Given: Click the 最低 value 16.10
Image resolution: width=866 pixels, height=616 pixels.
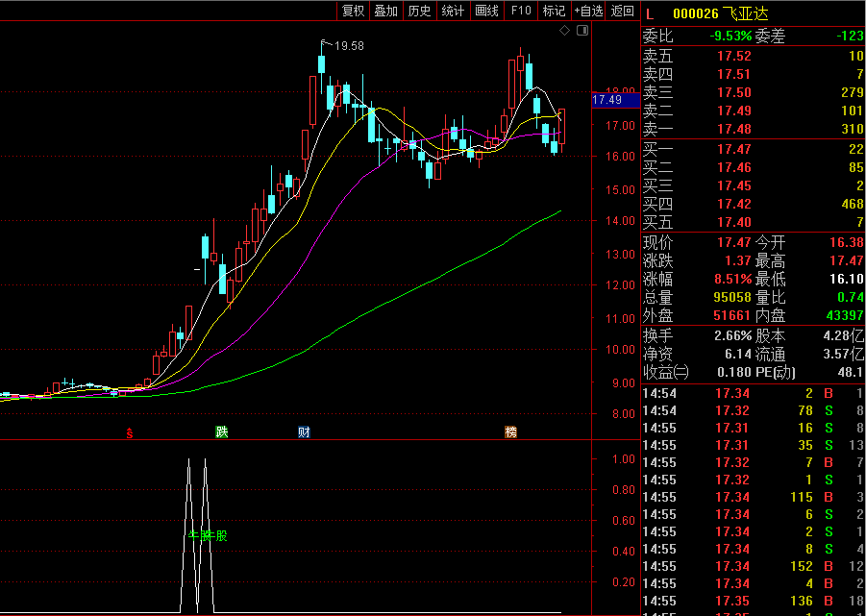Looking at the screenshot, I should pos(847,280).
